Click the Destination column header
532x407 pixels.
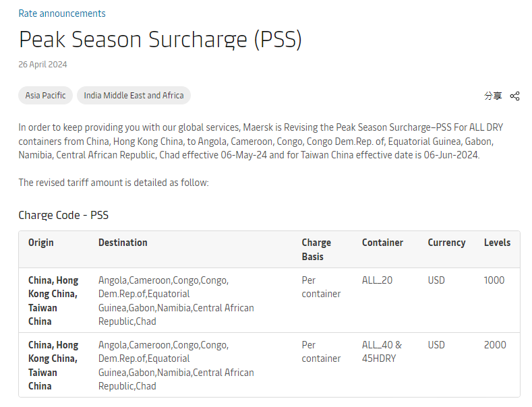123,243
